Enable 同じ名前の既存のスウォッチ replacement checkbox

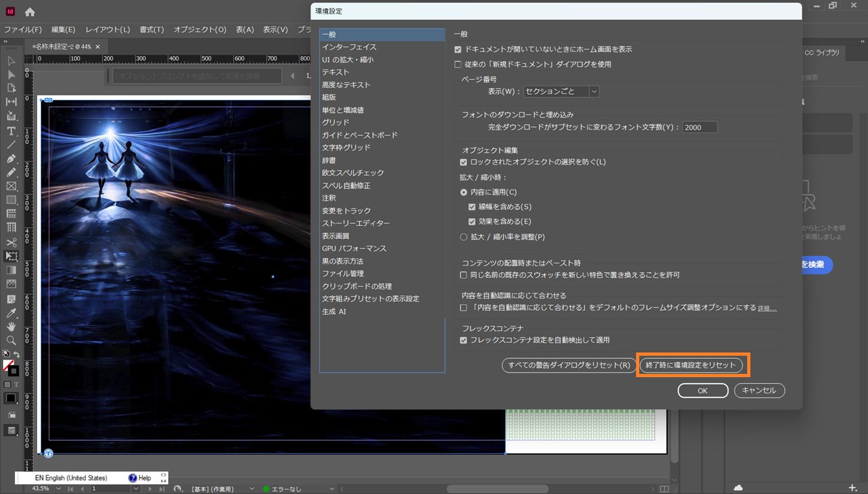point(463,275)
